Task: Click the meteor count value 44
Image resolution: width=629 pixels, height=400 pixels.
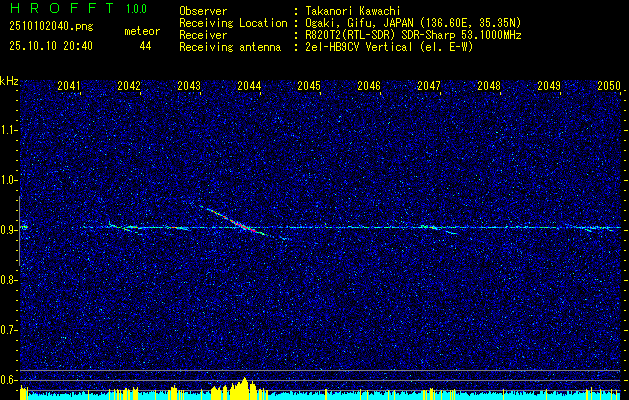Action: point(145,46)
